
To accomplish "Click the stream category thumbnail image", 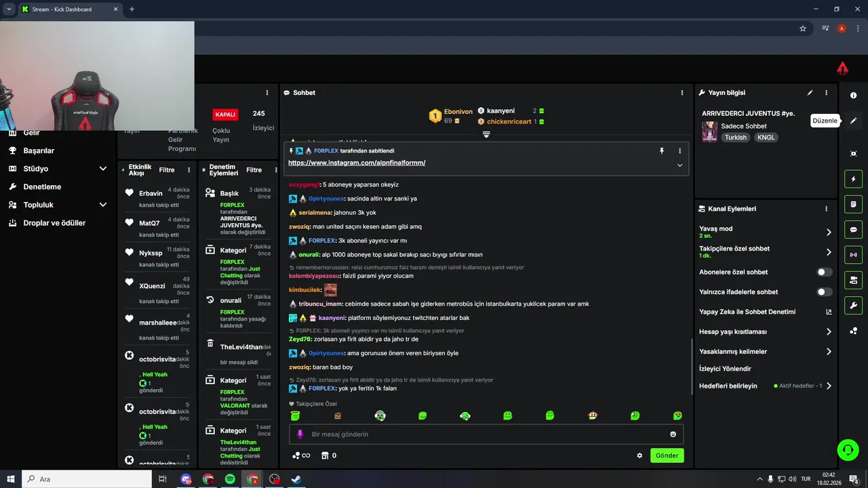I will (709, 131).
